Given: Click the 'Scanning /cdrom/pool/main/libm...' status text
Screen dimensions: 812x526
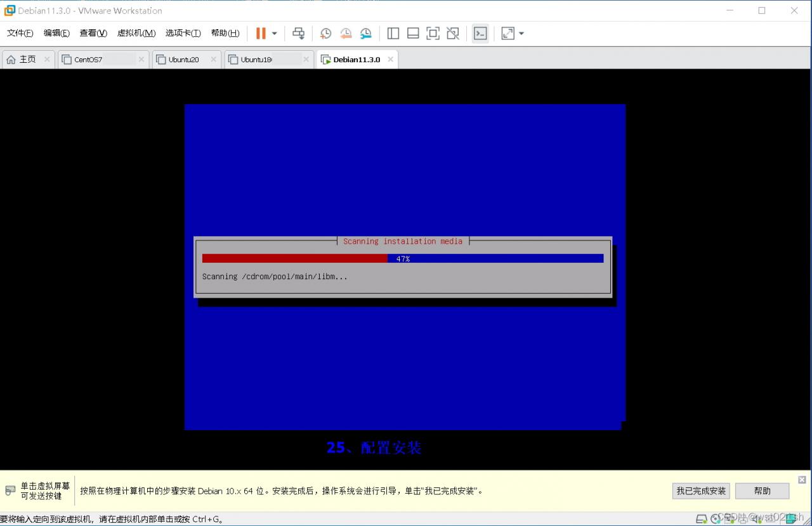Looking at the screenshot, I should tap(275, 277).
